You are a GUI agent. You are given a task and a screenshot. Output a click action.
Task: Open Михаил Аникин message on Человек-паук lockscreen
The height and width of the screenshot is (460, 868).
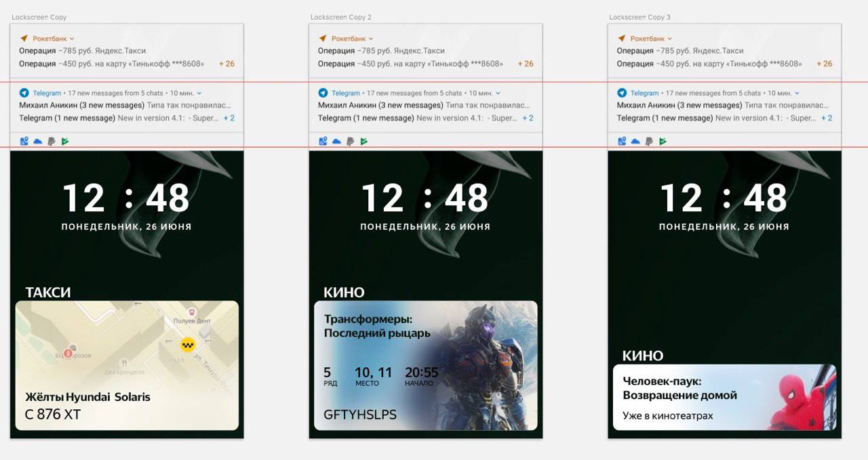pyautogui.click(x=723, y=105)
